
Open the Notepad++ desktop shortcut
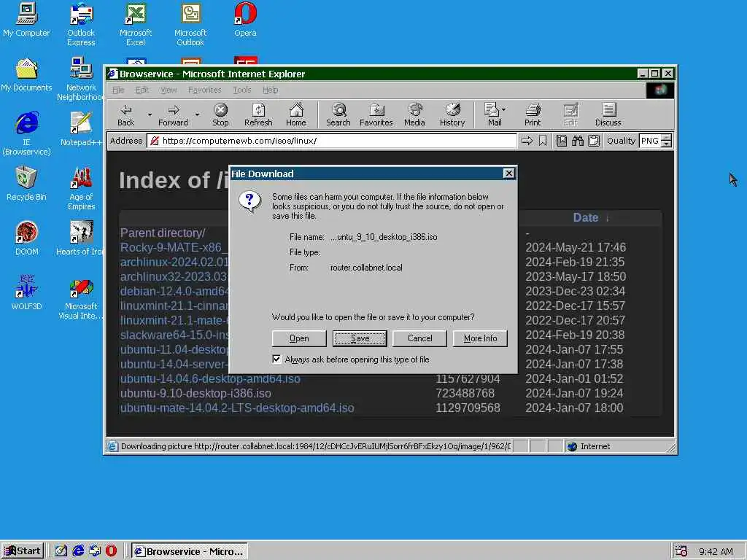click(81, 129)
